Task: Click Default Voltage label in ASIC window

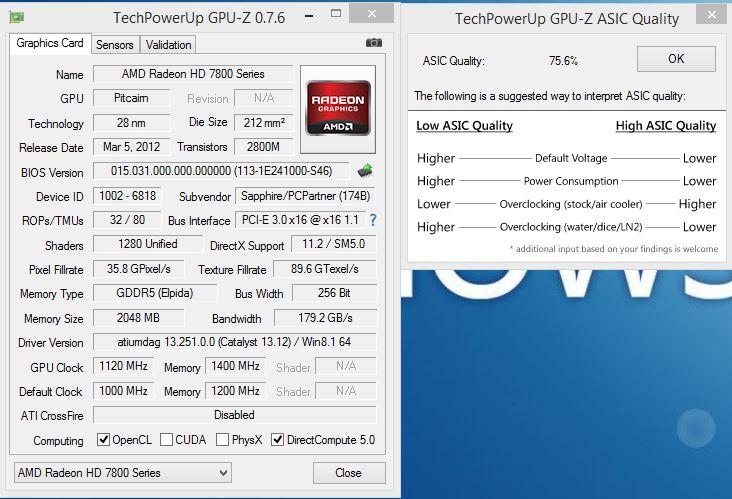Action: 571,158
